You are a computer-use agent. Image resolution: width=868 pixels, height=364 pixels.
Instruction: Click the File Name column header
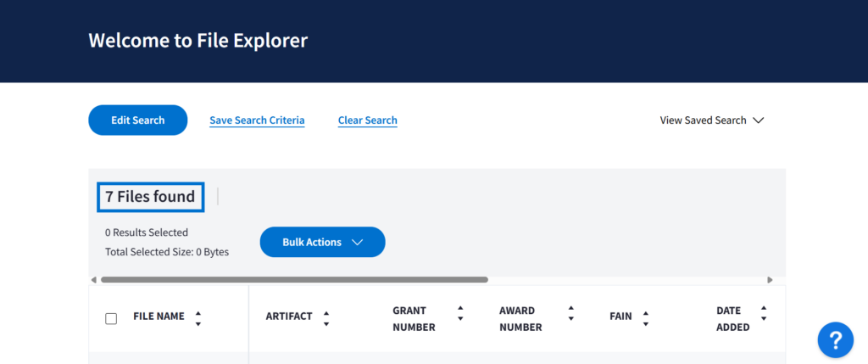pyautogui.click(x=159, y=316)
